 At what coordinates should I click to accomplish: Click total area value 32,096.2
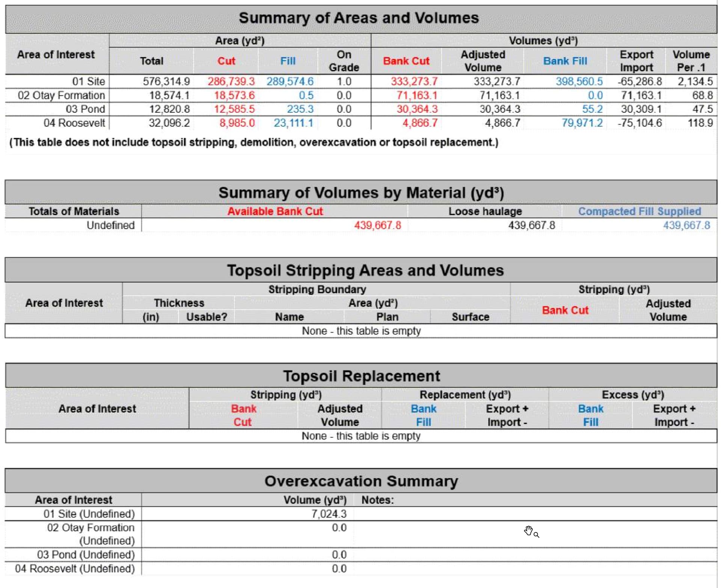tap(169, 123)
